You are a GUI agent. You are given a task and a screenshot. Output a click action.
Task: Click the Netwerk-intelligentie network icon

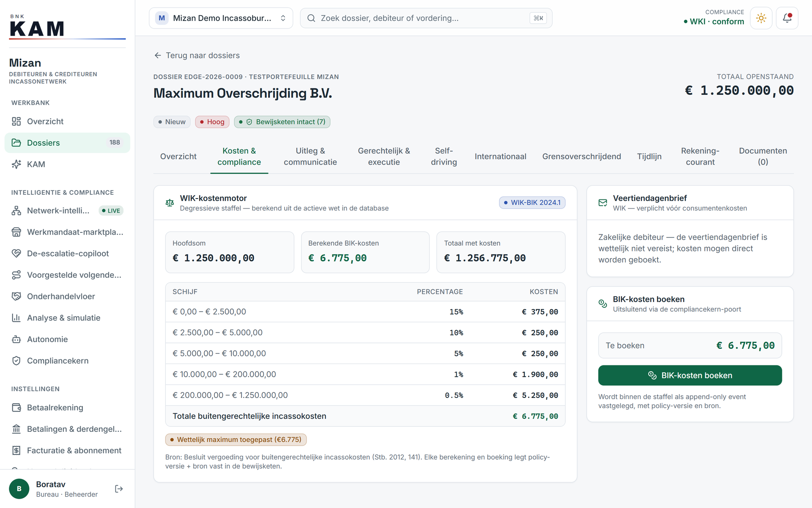pos(16,210)
